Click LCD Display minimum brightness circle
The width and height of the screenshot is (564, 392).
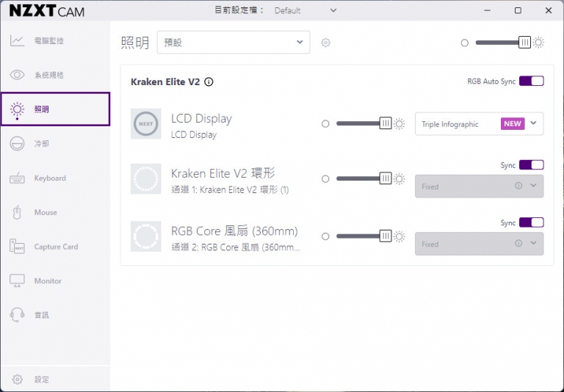pyautogui.click(x=325, y=124)
